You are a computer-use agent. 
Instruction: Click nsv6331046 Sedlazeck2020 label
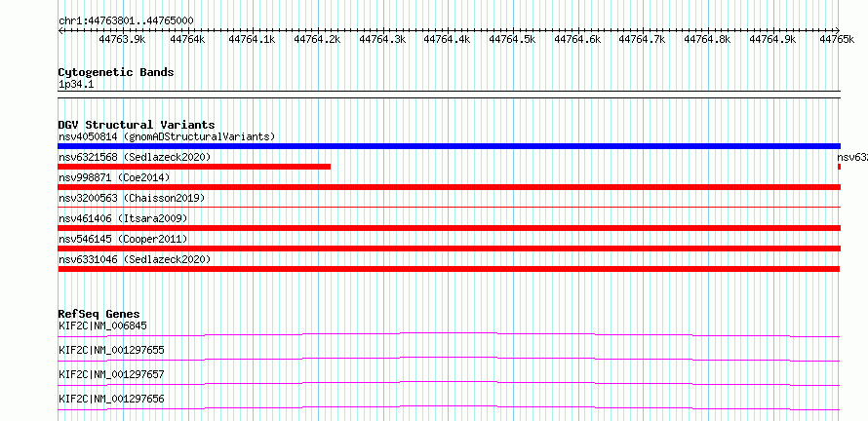(135, 259)
